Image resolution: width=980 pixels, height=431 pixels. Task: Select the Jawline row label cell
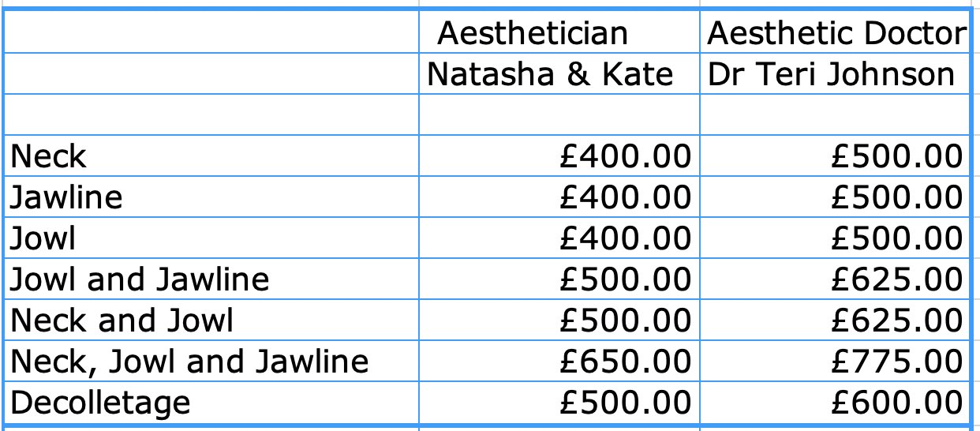point(67,197)
